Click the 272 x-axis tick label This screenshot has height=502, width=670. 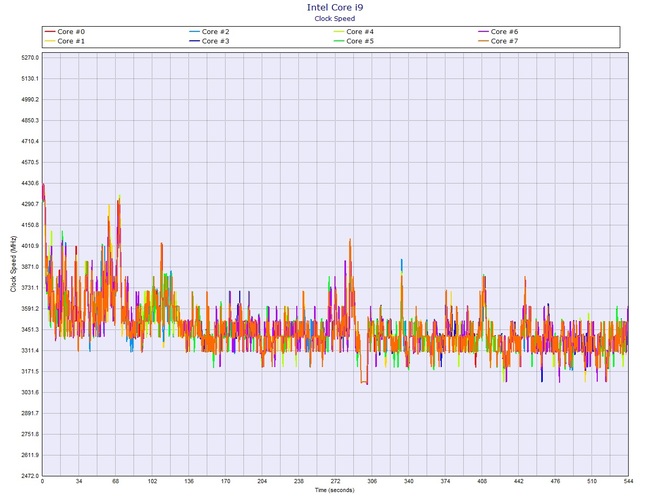[335, 481]
